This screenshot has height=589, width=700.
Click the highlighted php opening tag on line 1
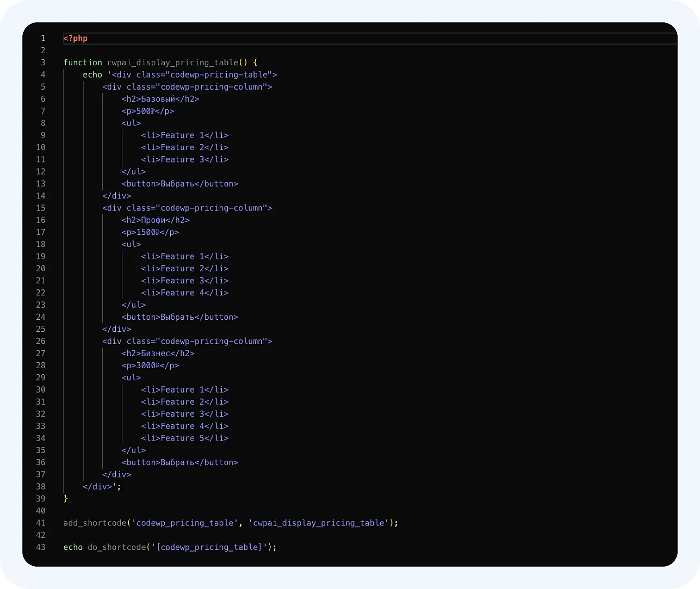click(x=76, y=38)
